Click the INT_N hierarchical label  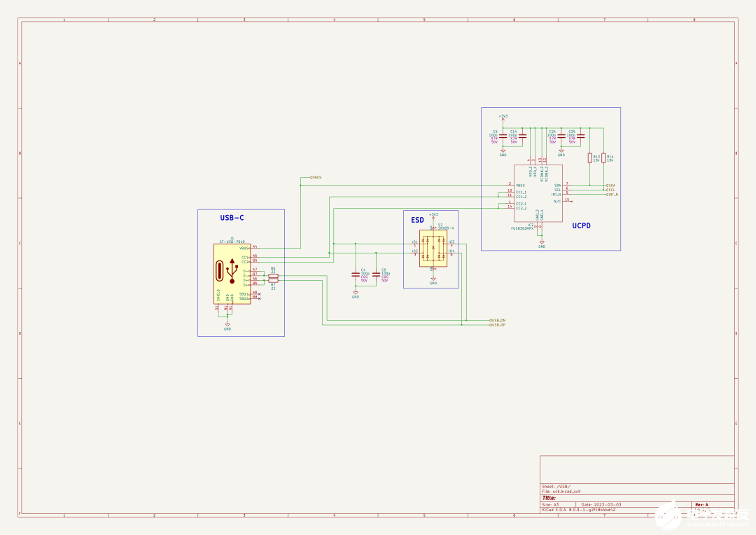[612, 195]
